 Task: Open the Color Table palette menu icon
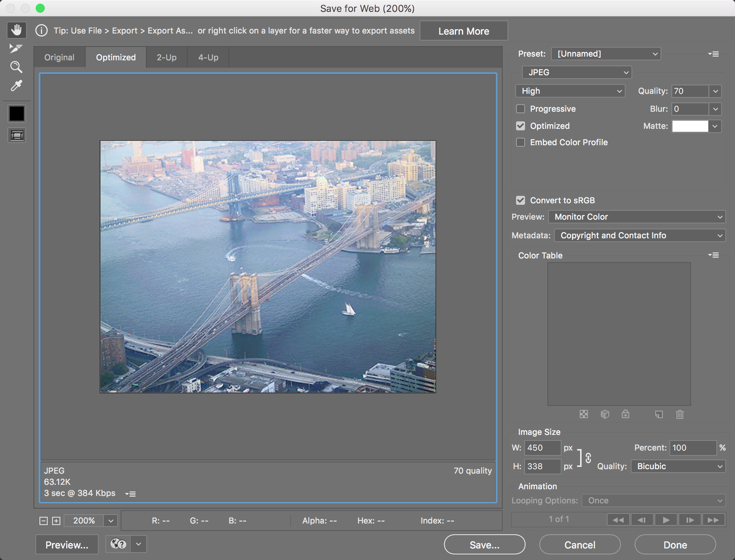[x=713, y=255]
